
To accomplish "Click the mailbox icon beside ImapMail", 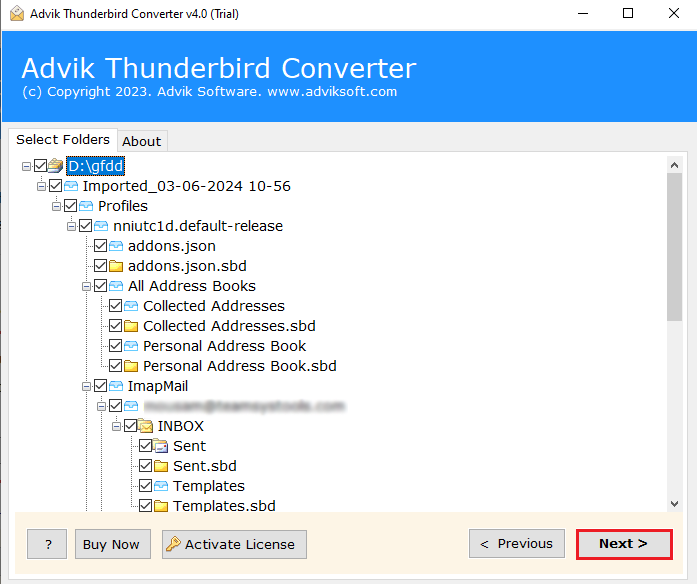I will pos(116,386).
